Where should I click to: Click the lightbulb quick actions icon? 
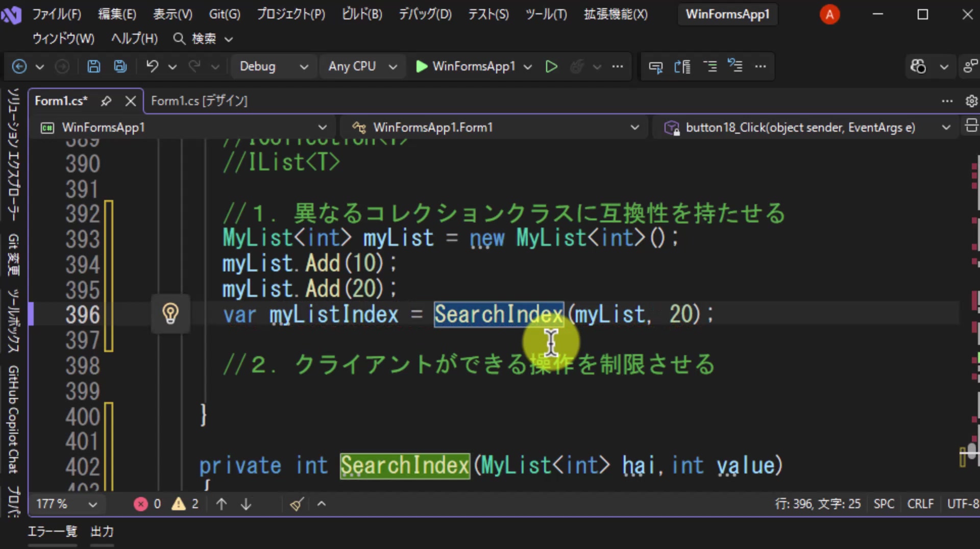(170, 313)
